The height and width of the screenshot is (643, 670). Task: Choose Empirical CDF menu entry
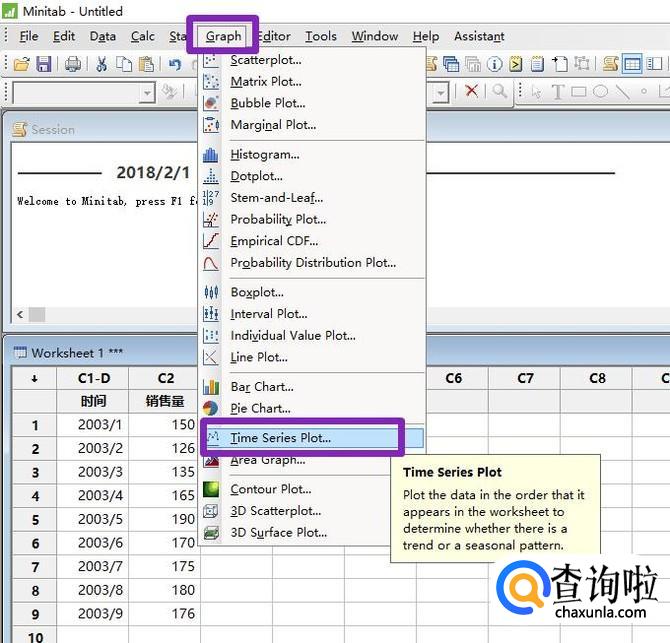312,241
